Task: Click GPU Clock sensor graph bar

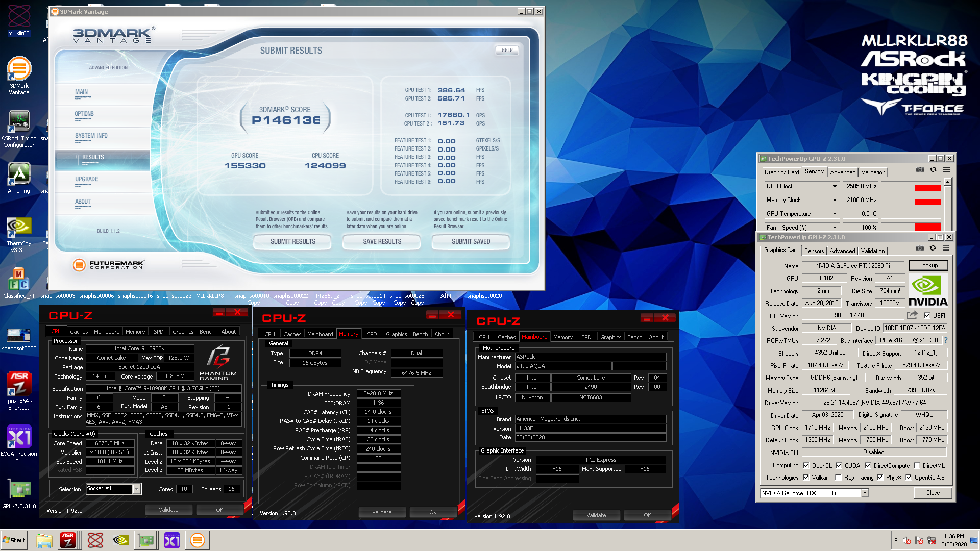Action: (911, 186)
